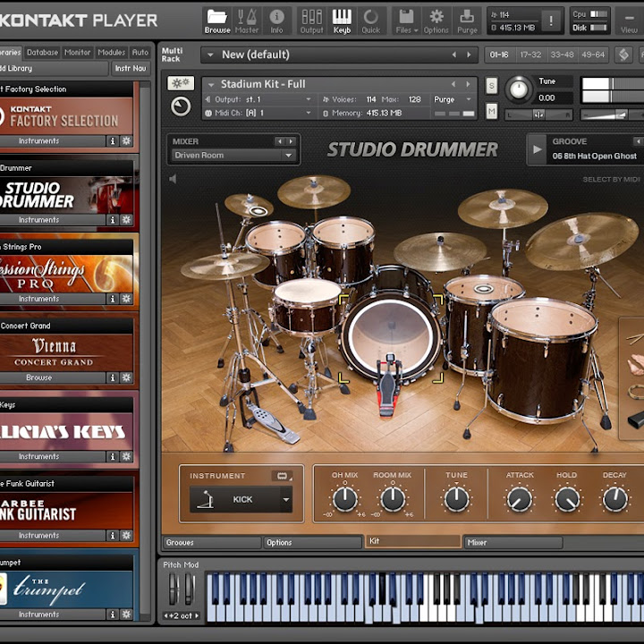Click the kick drum in the kit
This screenshot has width=644, height=644.
pyautogui.click(x=391, y=336)
